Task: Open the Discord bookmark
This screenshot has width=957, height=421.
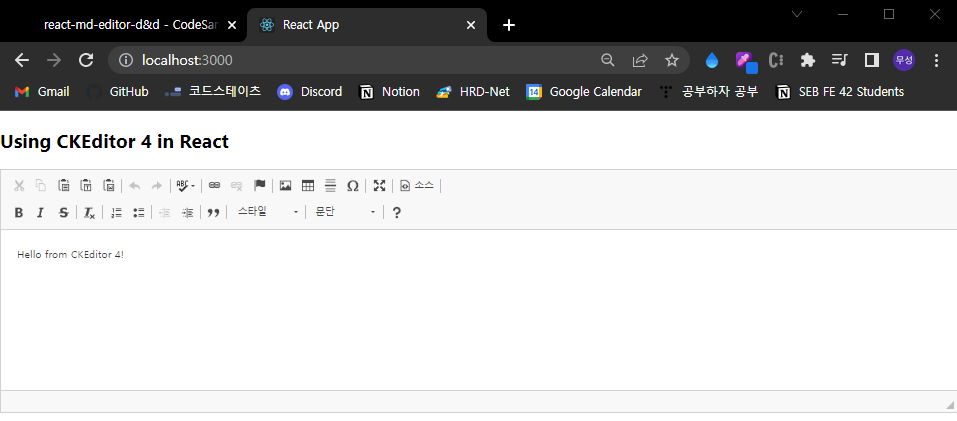Action: pos(309,92)
